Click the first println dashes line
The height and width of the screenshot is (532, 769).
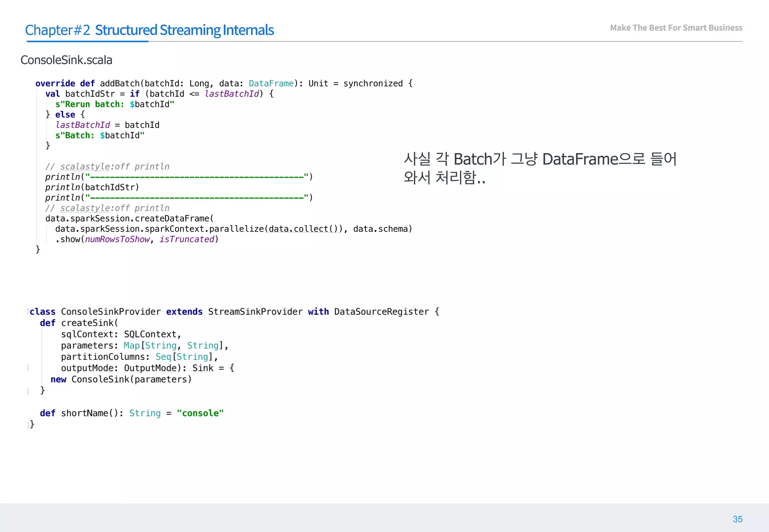click(x=179, y=177)
